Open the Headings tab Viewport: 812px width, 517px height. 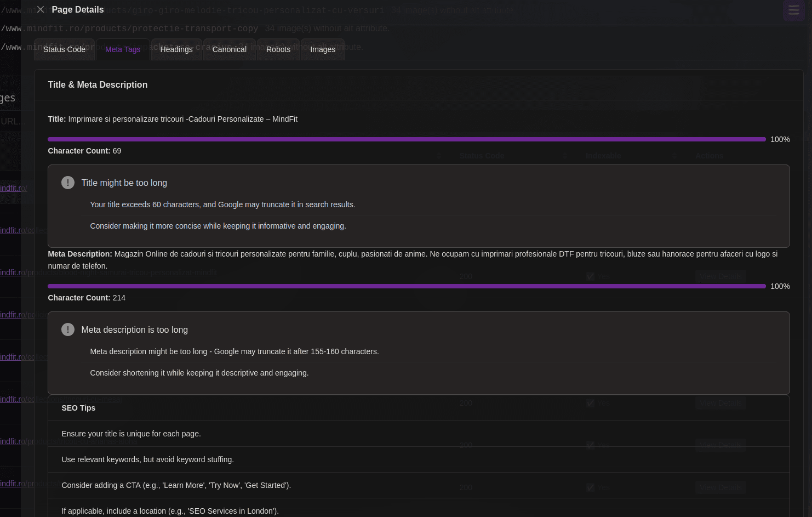coord(176,49)
